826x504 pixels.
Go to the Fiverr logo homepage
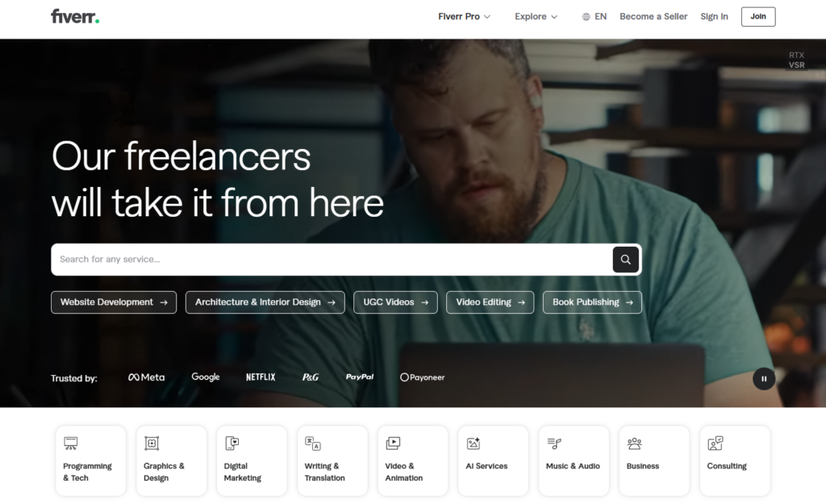pyautogui.click(x=75, y=16)
